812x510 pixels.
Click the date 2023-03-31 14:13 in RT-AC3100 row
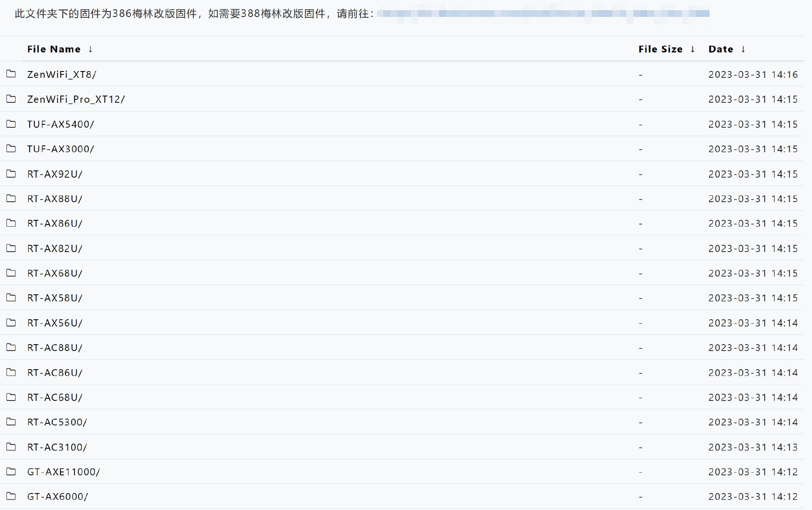753,447
